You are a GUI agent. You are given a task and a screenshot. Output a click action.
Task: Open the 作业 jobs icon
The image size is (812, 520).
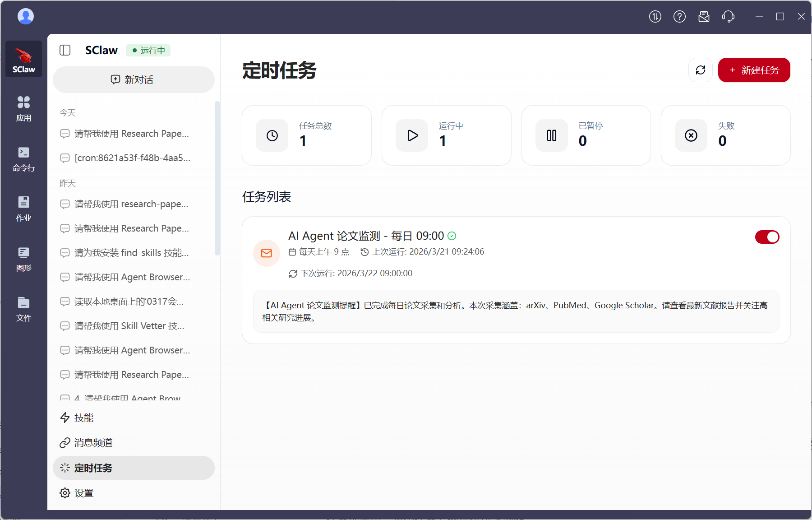[23, 209]
